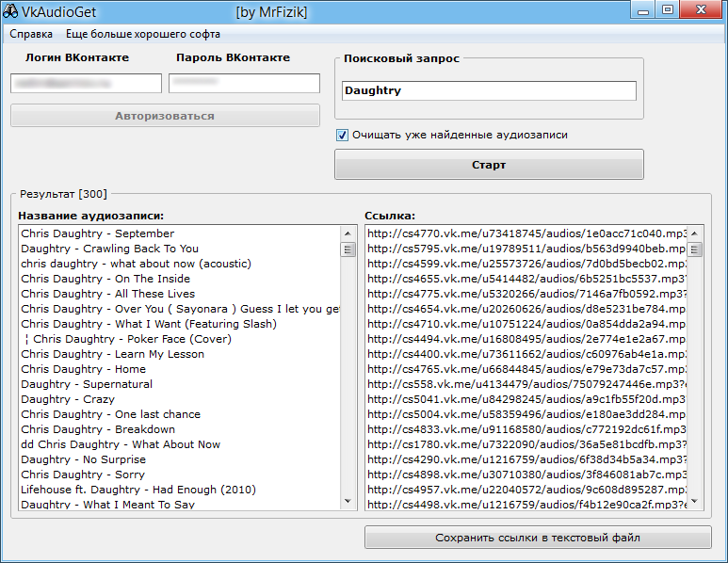Screen dimensions: 728x563
Task: Select chris daughtry - what about now (acoustic)
Action: tap(180, 264)
